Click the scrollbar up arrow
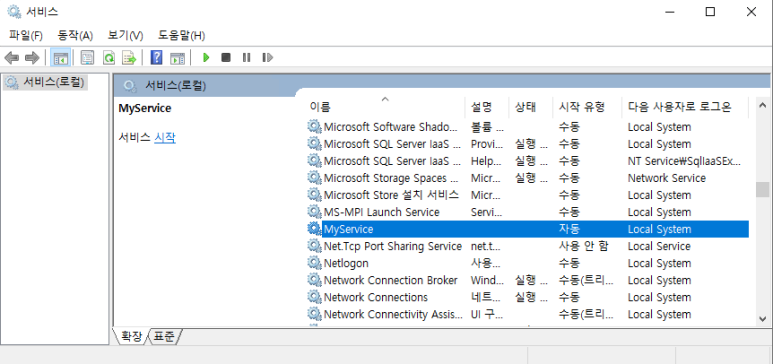 click(x=762, y=105)
